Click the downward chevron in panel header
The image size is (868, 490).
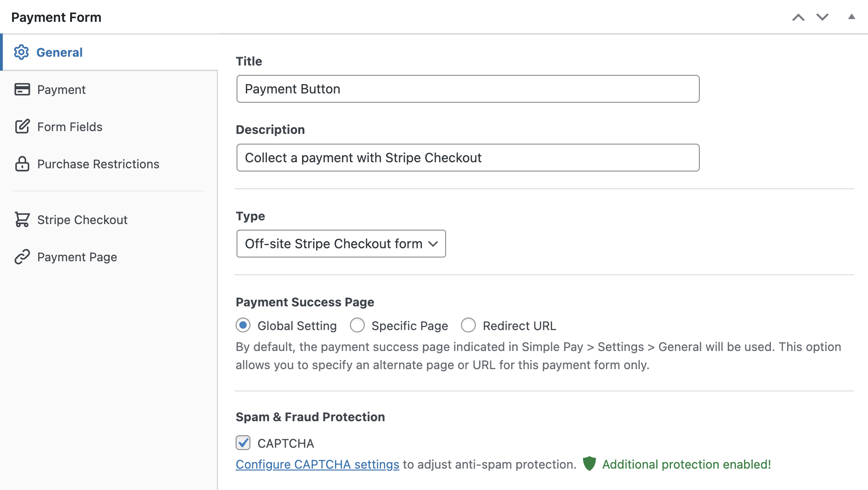pos(822,17)
